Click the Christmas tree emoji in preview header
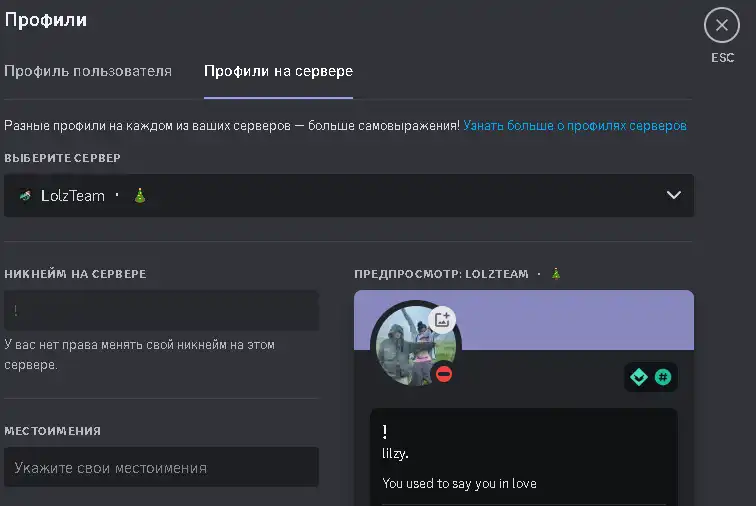 pyautogui.click(x=556, y=274)
